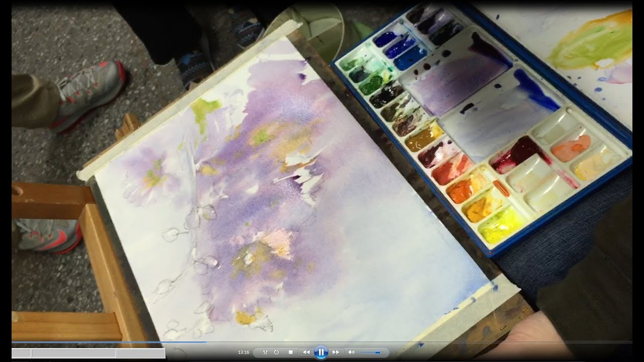The height and width of the screenshot is (362, 644).
Task: Toggle repeat mode on
Action: (x=276, y=352)
